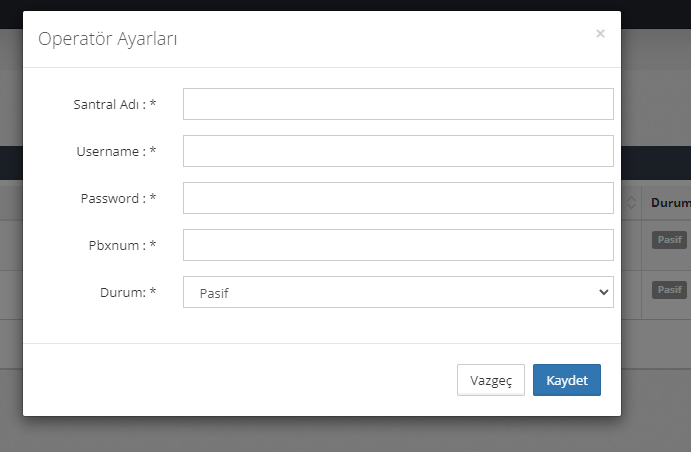Click the Santral Adı field label
Screen dimensions: 691x452
114,104
